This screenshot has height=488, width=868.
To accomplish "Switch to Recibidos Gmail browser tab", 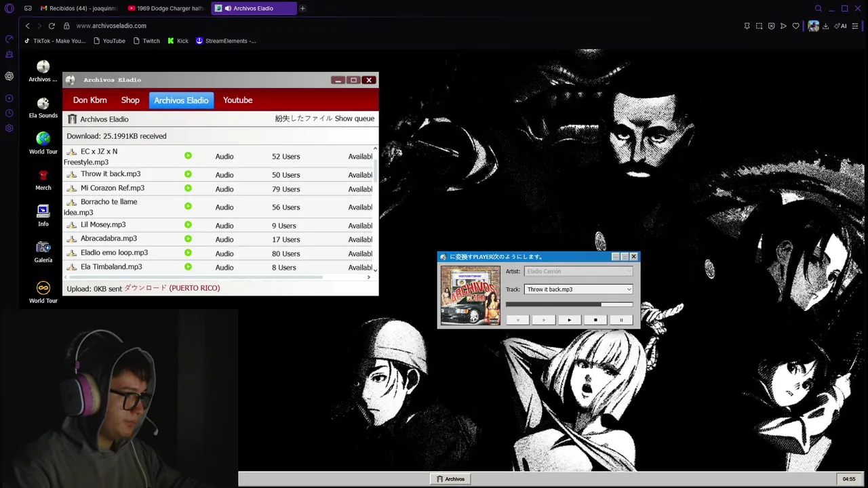I will (x=78, y=9).
